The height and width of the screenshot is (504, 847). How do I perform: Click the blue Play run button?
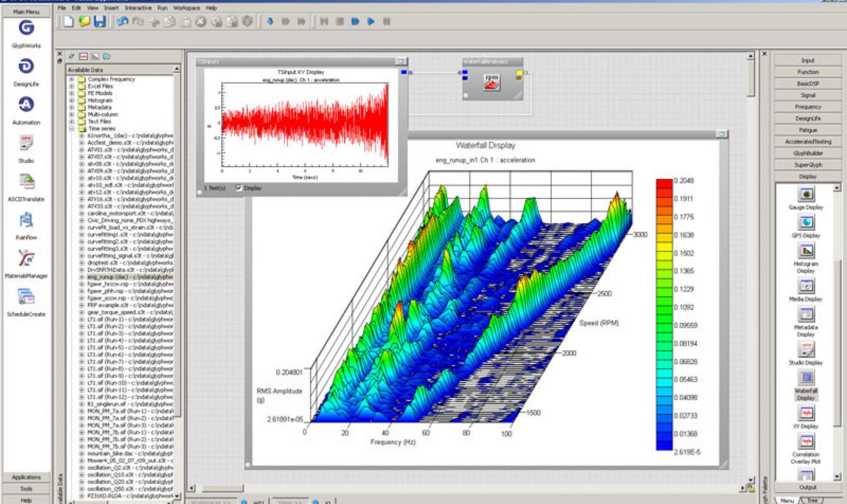371,21
